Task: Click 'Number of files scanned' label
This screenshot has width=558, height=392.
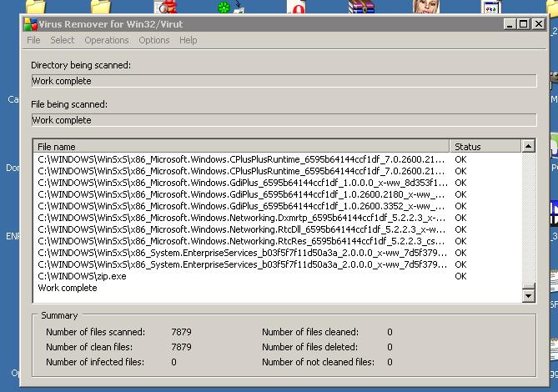Action: [95, 332]
